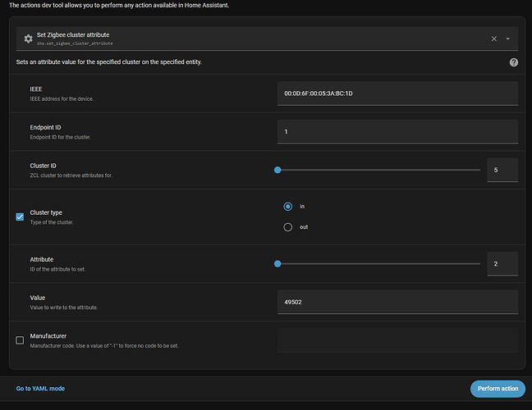Image resolution: width=532 pixels, height=410 pixels.
Task: Click the Cluster ID number box
Action: coord(502,170)
